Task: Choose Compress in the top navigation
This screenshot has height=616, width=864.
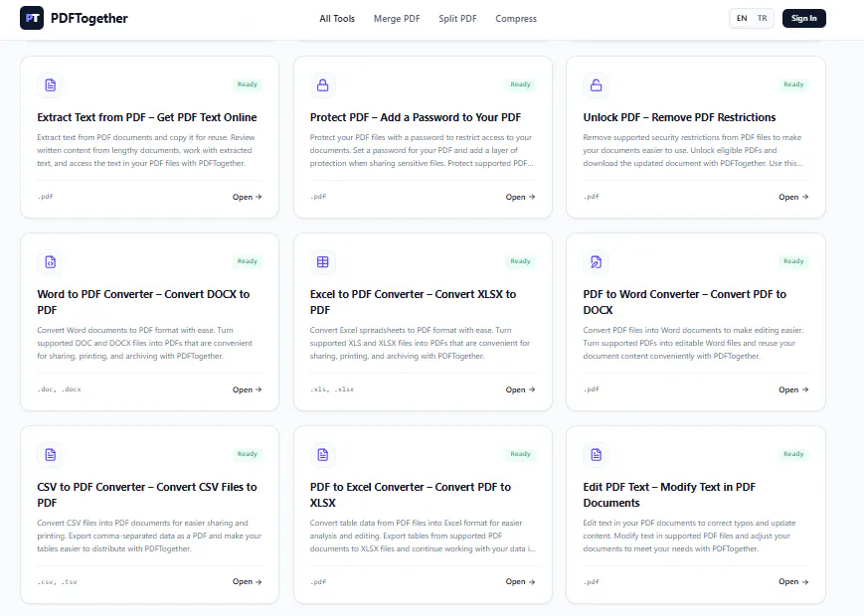Action: pyautogui.click(x=516, y=19)
